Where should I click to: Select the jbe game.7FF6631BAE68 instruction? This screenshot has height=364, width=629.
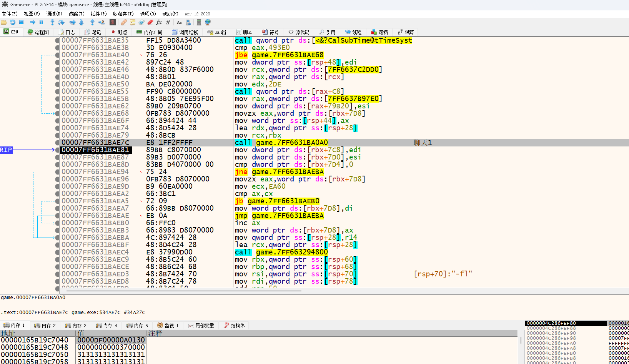point(279,55)
